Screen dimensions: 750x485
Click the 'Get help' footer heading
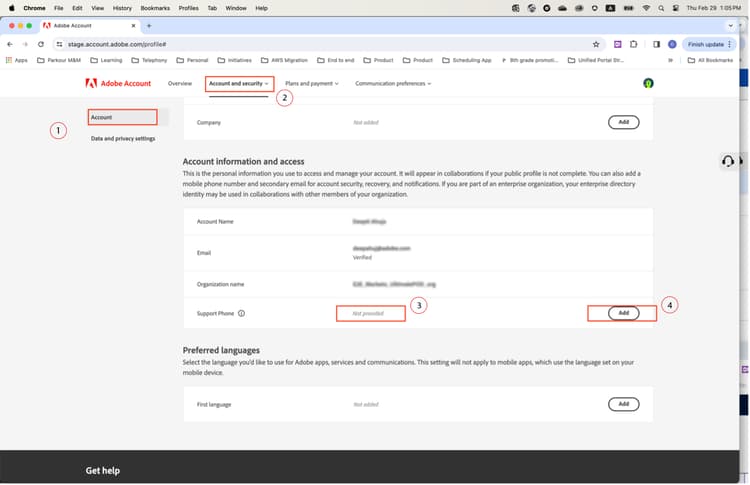[x=103, y=471]
